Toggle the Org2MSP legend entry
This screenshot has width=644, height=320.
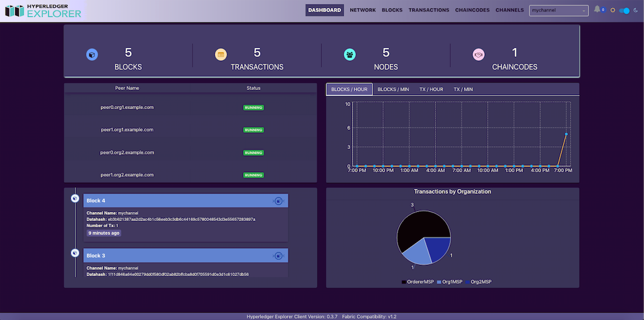click(x=479, y=282)
